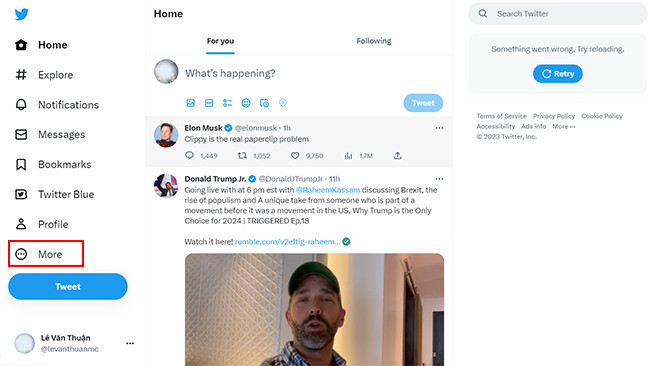The height and width of the screenshot is (366, 650).
Task: Open the @RaheemKassam mention link
Action: pyautogui.click(x=328, y=190)
